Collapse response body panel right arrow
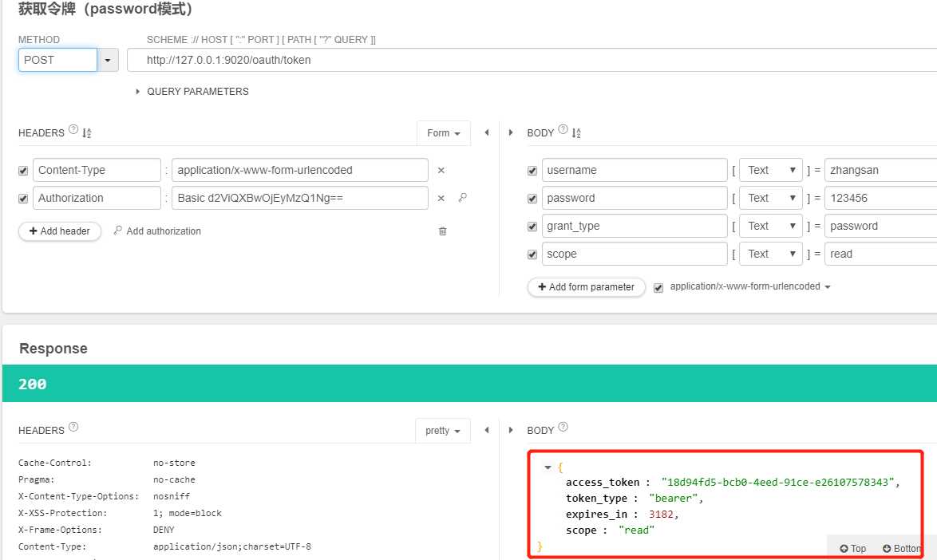 511,430
